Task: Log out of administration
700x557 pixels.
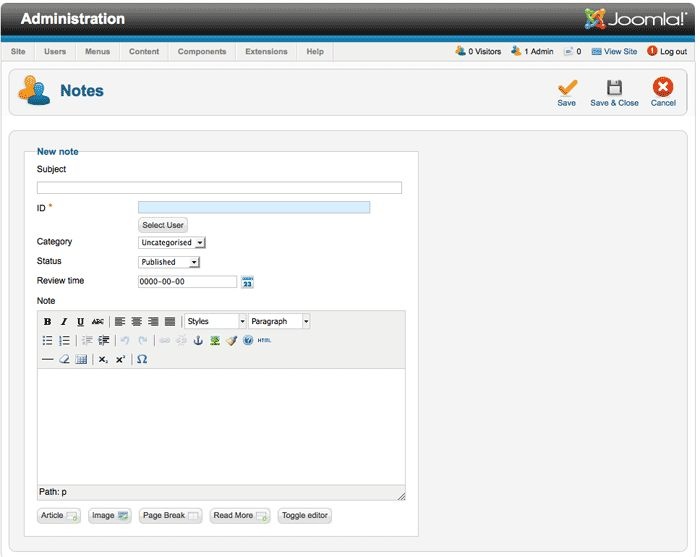Action: 667,51
